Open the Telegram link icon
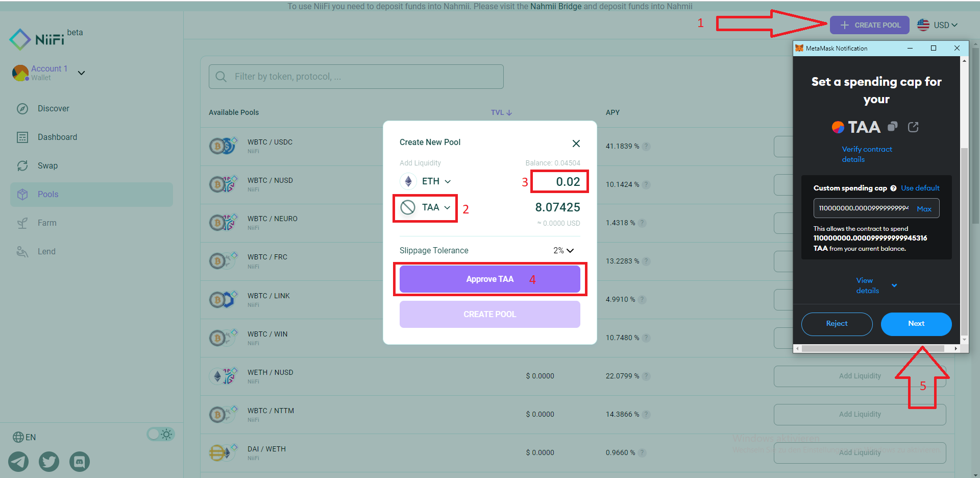This screenshot has width=980, height=478. (x=18, y=462)
